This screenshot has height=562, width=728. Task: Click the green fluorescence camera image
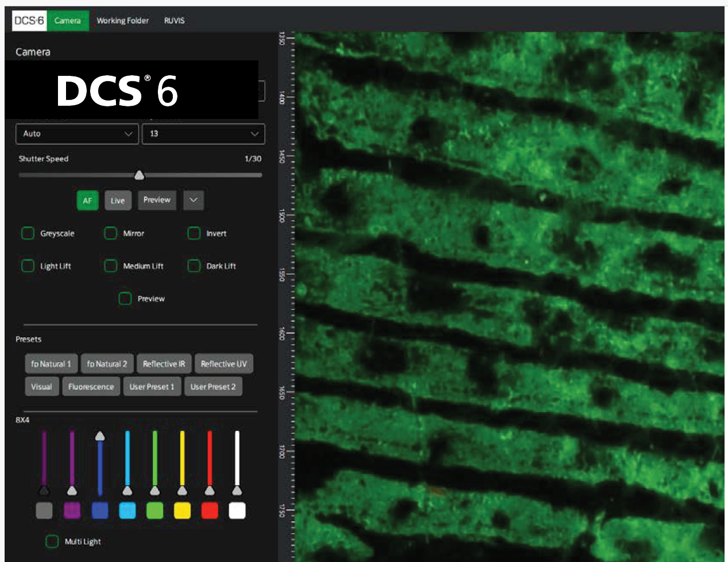[510, 297]
